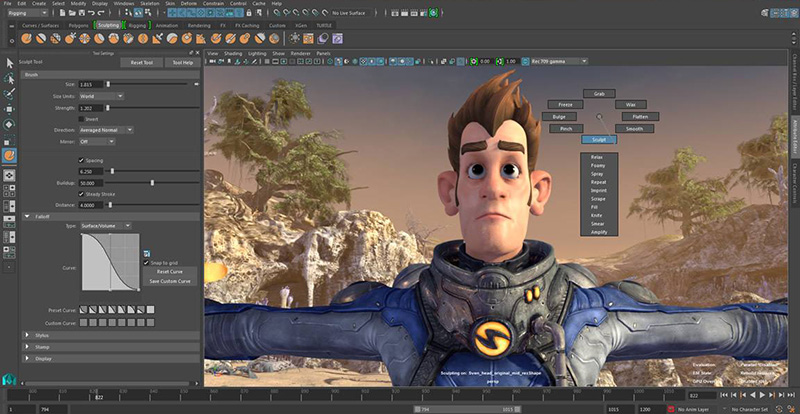Select the Lasso select tool in toolbox
Viewport: 800px width, 414px height.
coord(10,79)
